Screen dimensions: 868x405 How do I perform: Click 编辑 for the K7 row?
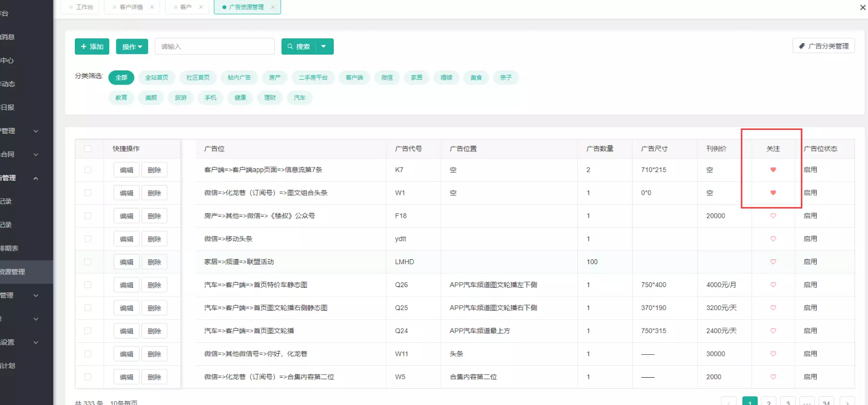click(x=127, y=170)
